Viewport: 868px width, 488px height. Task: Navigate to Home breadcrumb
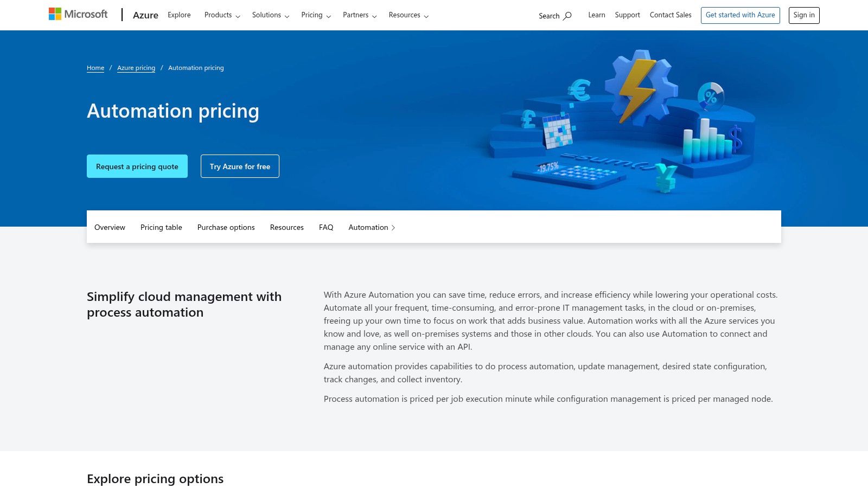[x=95, y=68]
